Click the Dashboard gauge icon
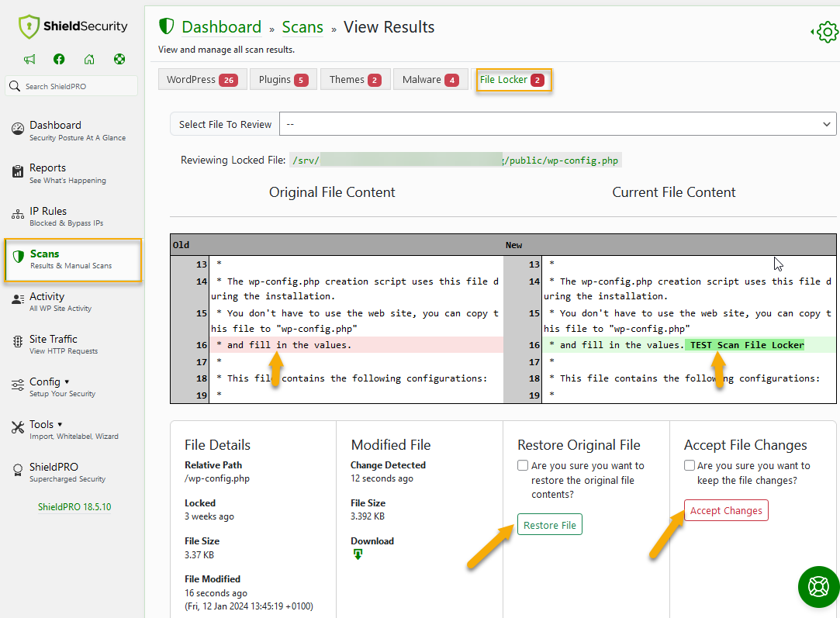Screen dimensions: 840x618 click(x=18, y=129)
